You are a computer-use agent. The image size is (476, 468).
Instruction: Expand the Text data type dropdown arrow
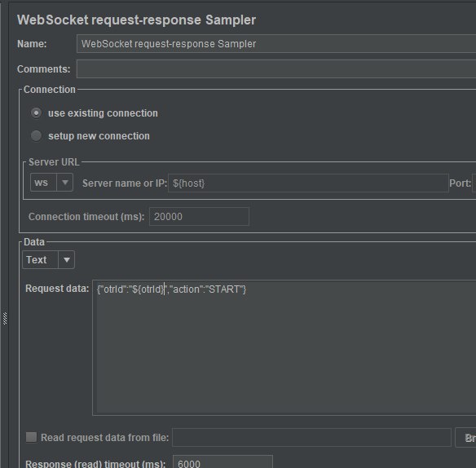tap(67, 259)
